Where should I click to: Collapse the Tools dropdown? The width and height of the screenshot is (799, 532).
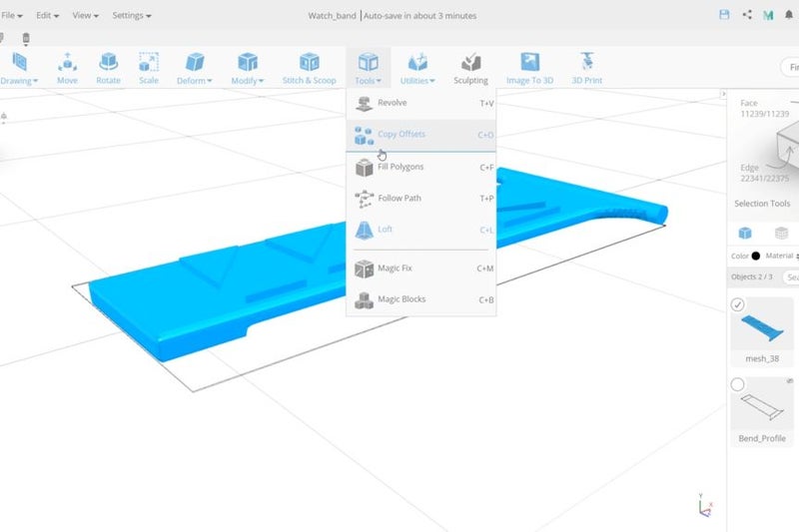[x=368, y=68]
